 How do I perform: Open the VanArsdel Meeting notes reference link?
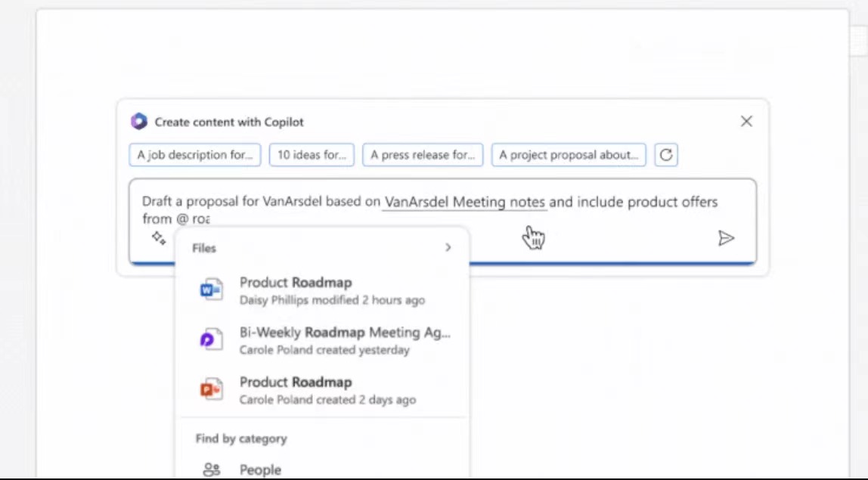click(464, 202)
